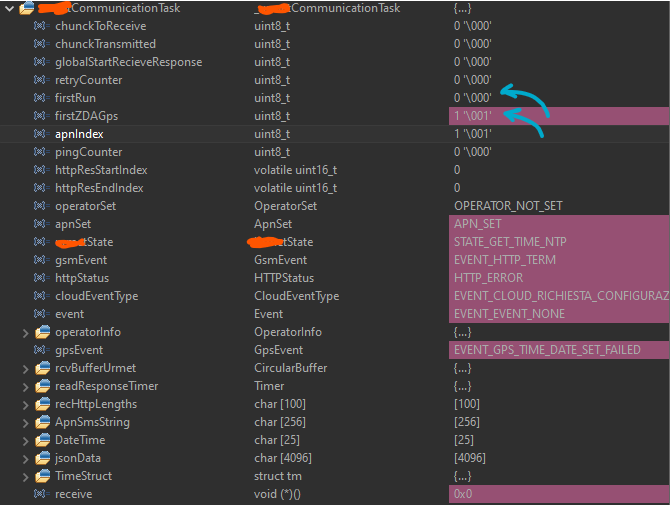The width and height of the screenshot is (670, 505).
Task: Click the OPERATOR_NOT_SET value
Action: (x=508, y=206)
